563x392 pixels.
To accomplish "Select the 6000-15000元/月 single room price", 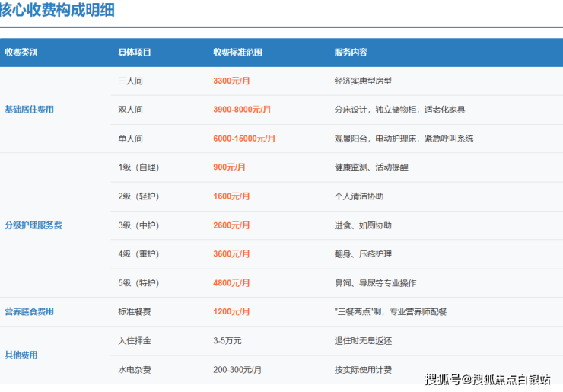I will (244, 139).
